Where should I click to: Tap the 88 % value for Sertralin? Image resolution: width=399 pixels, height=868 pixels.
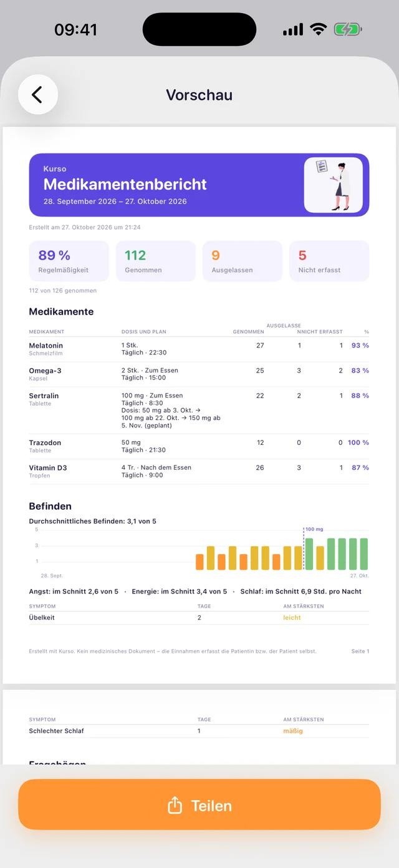[360, 396]
